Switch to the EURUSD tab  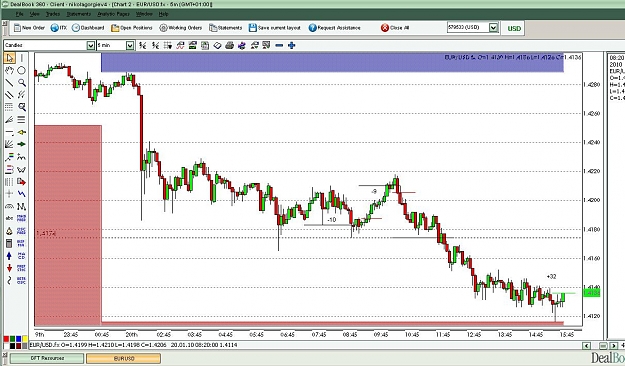tap(124, 358)
